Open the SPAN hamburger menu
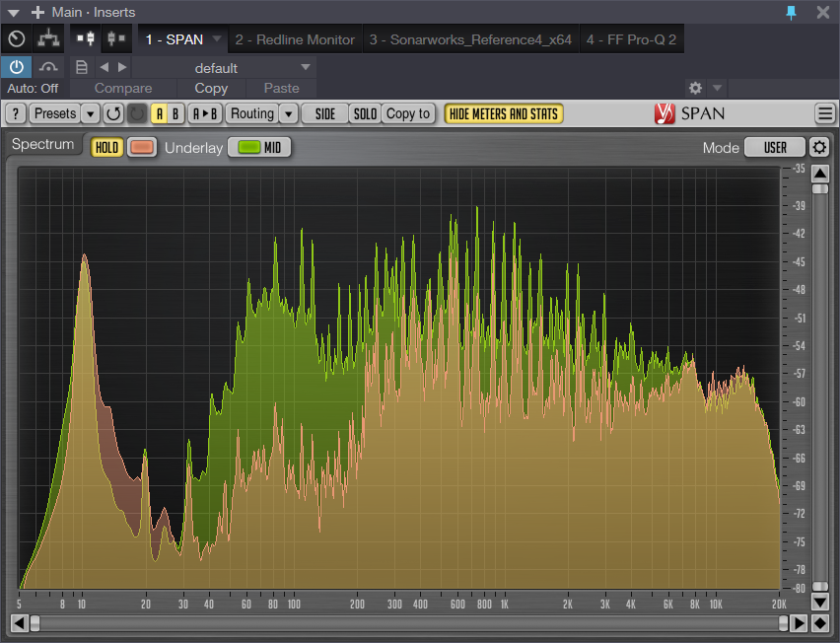The width and height of the screenshot is (840, 643). point(825,113)
